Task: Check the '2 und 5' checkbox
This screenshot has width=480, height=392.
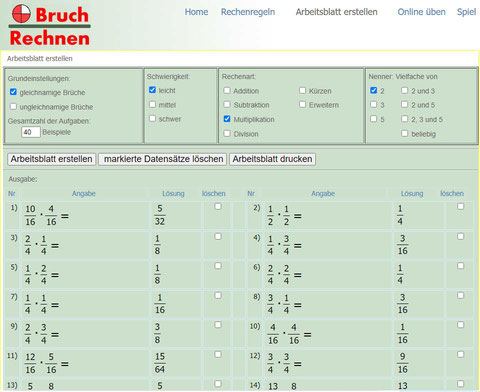Action: (x=404, y=104)
